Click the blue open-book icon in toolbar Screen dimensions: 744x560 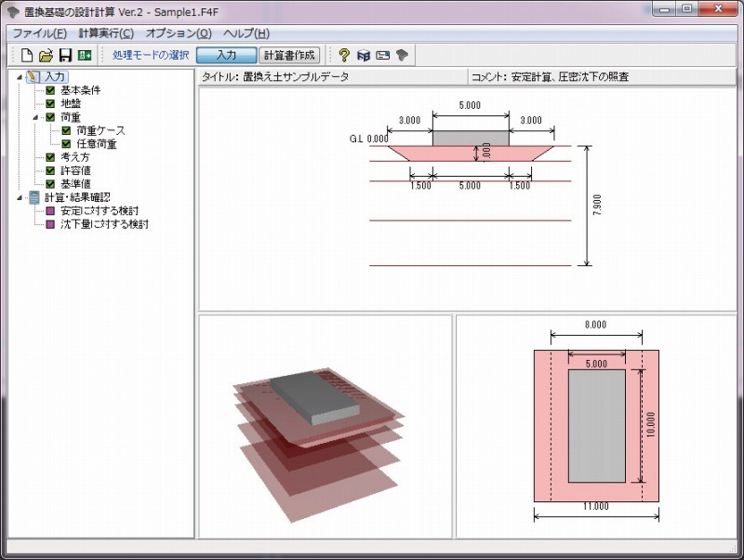pos(364,55)
